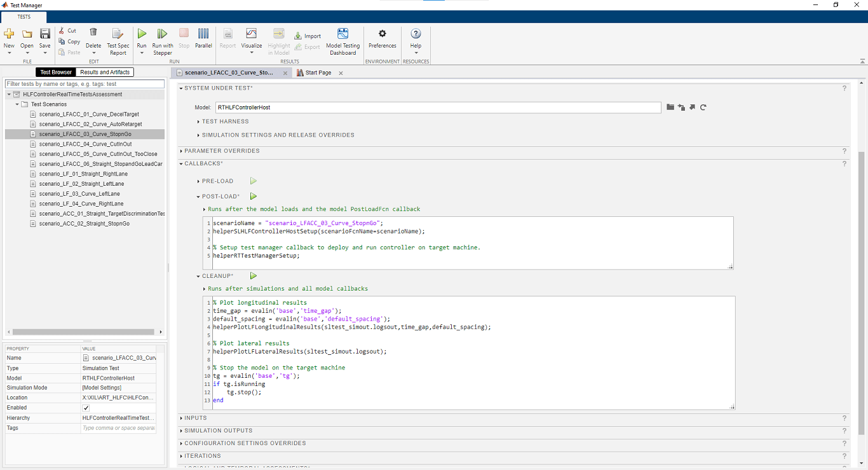Click the Run tests green play icon
The image size is (868, 470).
(142, 34)
